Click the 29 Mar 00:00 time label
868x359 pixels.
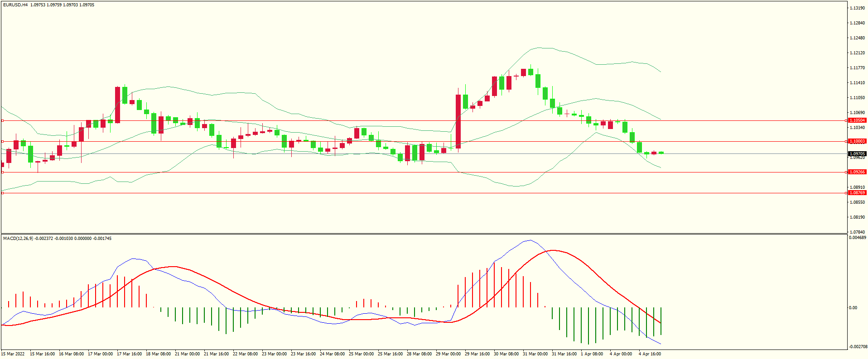(448, 354)
